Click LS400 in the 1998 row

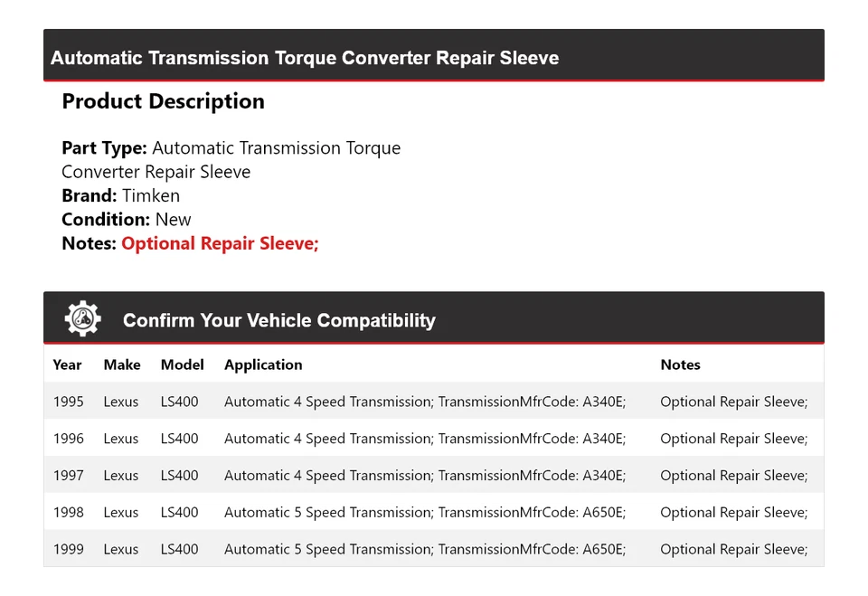tap(179, 513)
